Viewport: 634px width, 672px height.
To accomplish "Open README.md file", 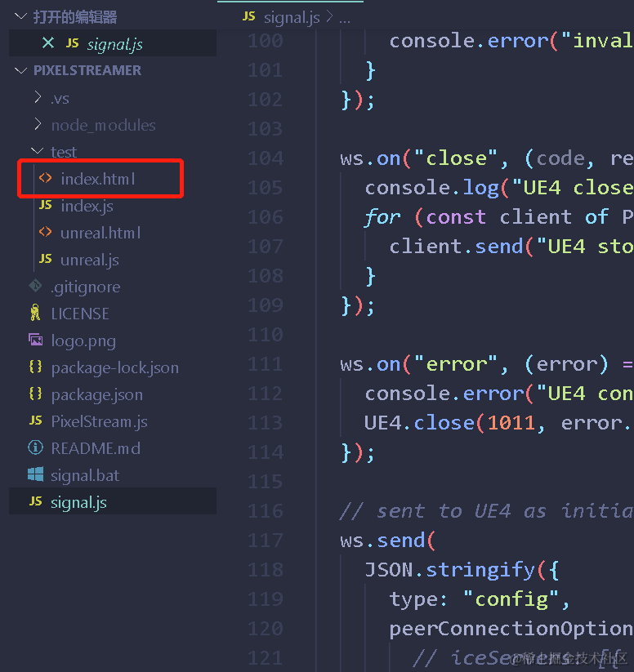I will click(x=96, y=449).
